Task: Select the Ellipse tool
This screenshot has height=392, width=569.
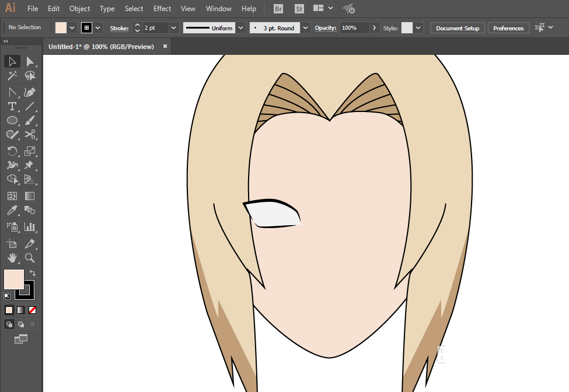Action: coord(12,120)
